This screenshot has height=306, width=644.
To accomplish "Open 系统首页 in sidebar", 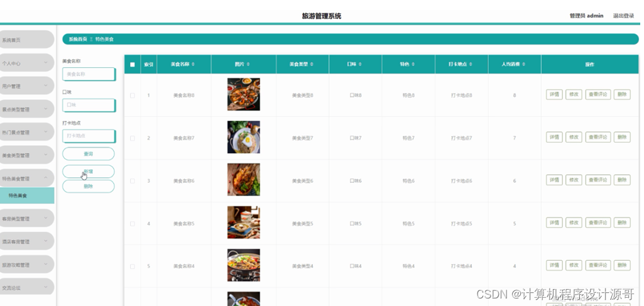I will click(26, 40).
